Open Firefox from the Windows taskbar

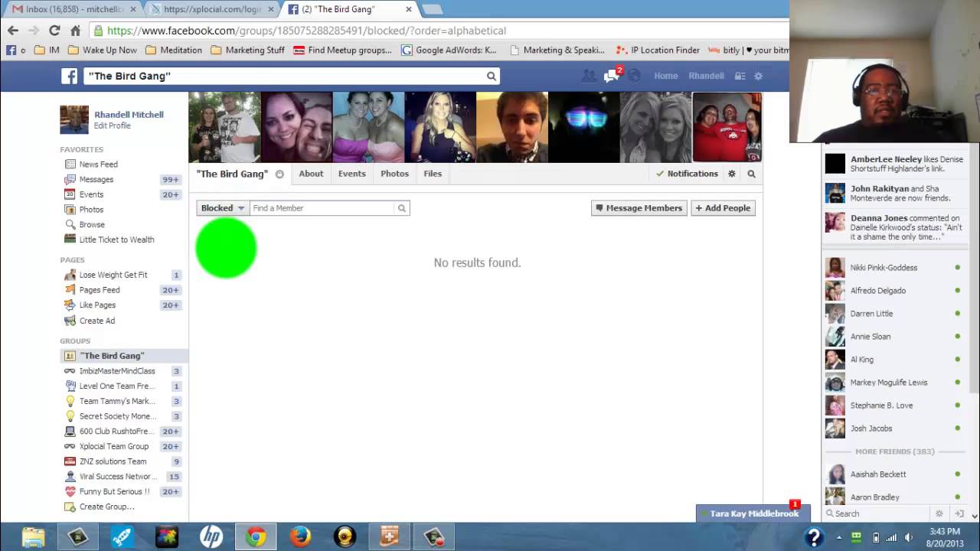(x=300, y=536)
